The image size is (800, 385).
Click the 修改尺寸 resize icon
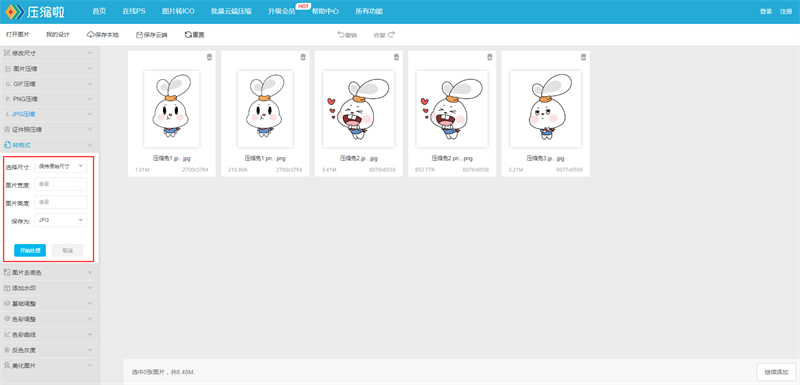click(x=7, y=53)
